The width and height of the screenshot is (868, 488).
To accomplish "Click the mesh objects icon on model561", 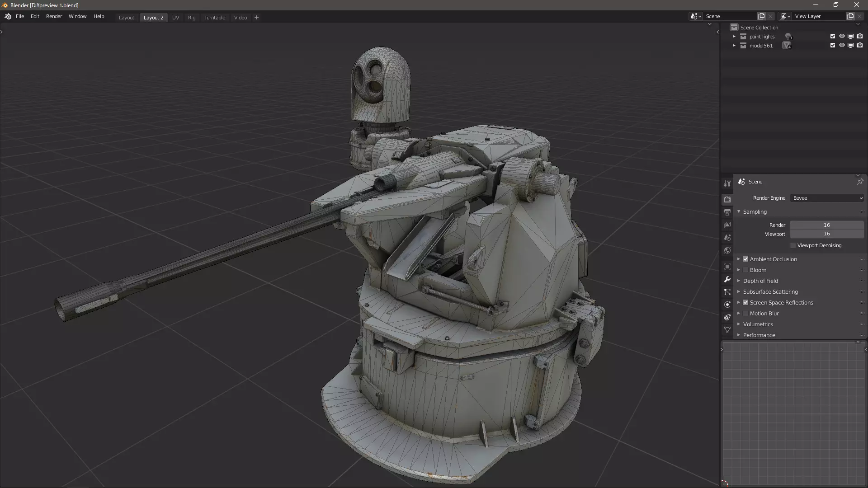I will pos(787,46).
